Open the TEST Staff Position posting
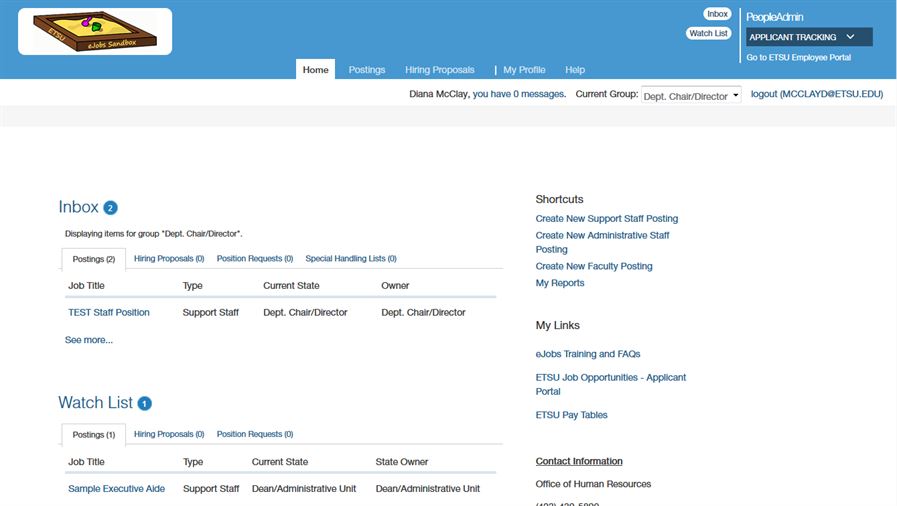 coord(109,313)
